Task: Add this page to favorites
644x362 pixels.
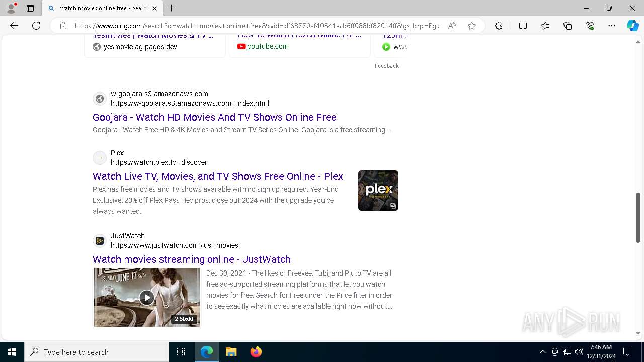Action: (x=472, y=26)
